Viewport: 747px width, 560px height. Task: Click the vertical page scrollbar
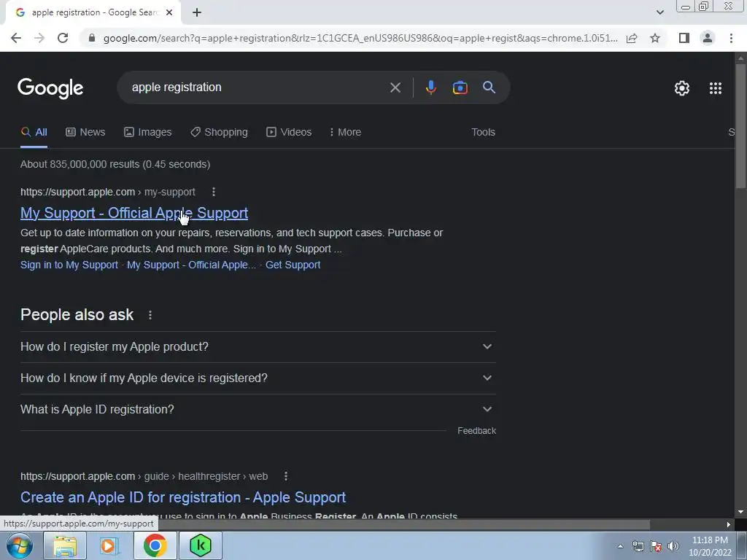[740, 126]
